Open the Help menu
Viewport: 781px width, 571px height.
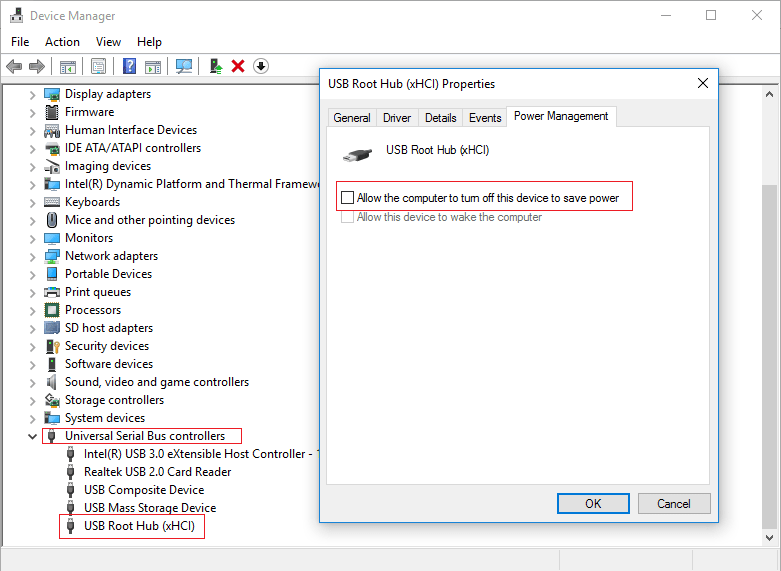coord(149,42)
